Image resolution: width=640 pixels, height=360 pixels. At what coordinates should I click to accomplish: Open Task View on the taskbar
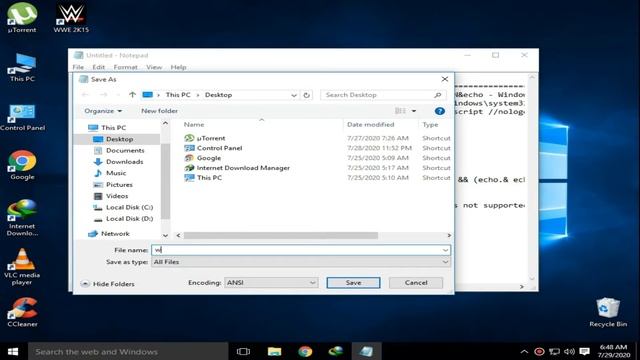click(x=243, y=351)
